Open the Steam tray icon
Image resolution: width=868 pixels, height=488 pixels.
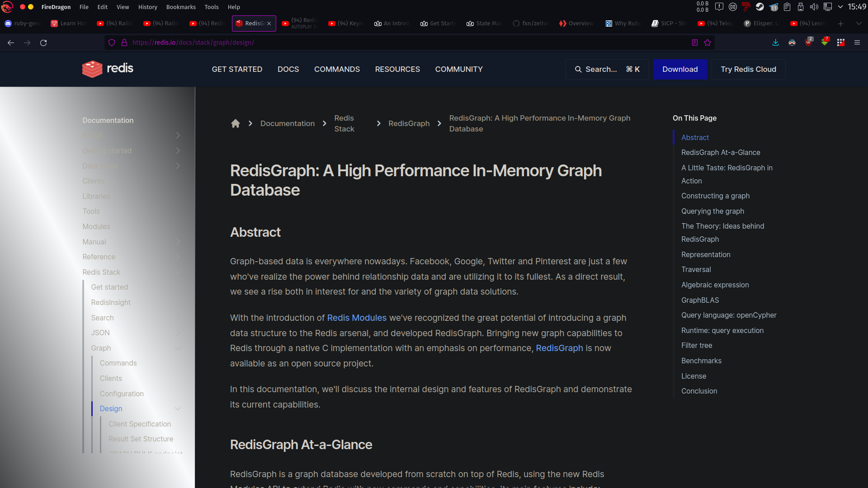coord(759,7)
